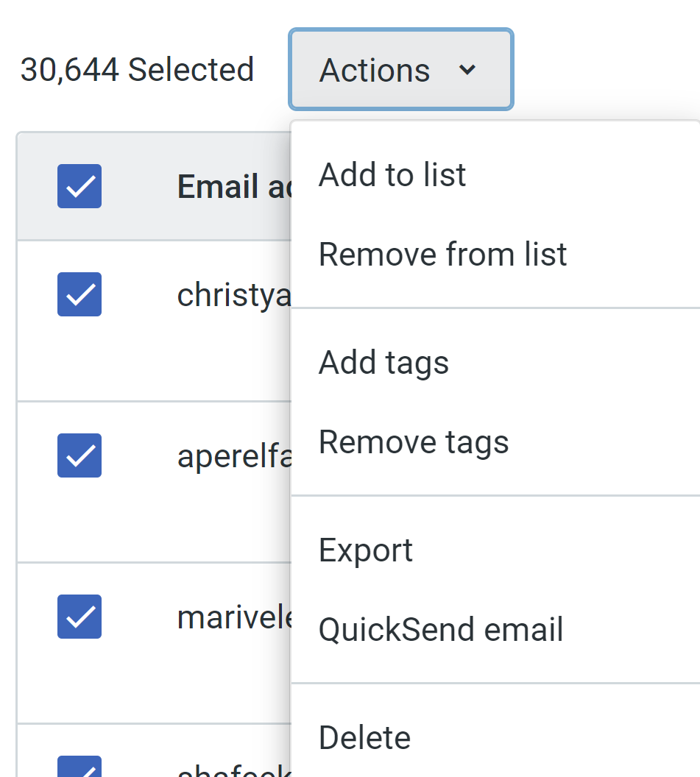Click the 30,644 Selected count label
Viewport: 700px width, 777px height.
pos(137,70)
